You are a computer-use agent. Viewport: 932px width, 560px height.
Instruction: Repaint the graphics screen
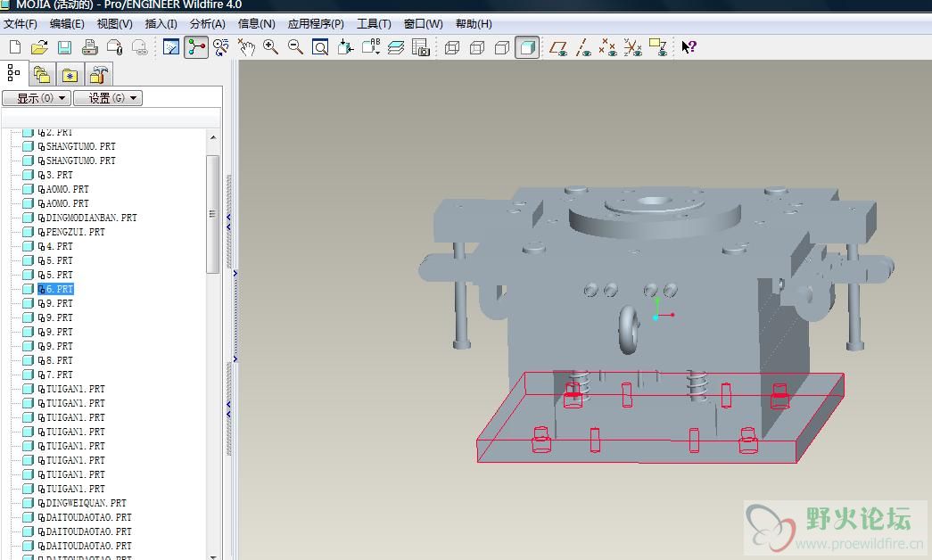[171, 47]
